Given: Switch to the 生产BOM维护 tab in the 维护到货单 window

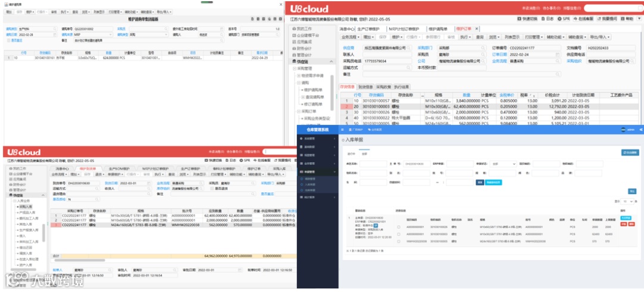Looking at the screenshot, I should (119, 168).
